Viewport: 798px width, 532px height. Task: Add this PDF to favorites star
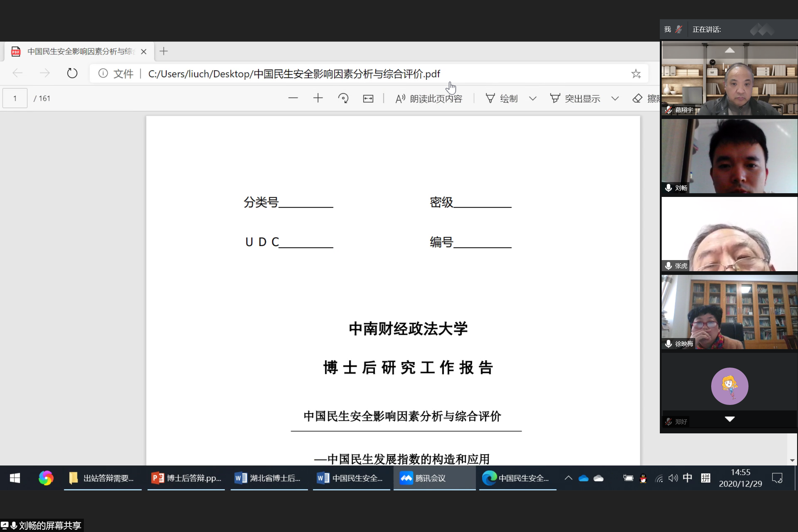636,74
